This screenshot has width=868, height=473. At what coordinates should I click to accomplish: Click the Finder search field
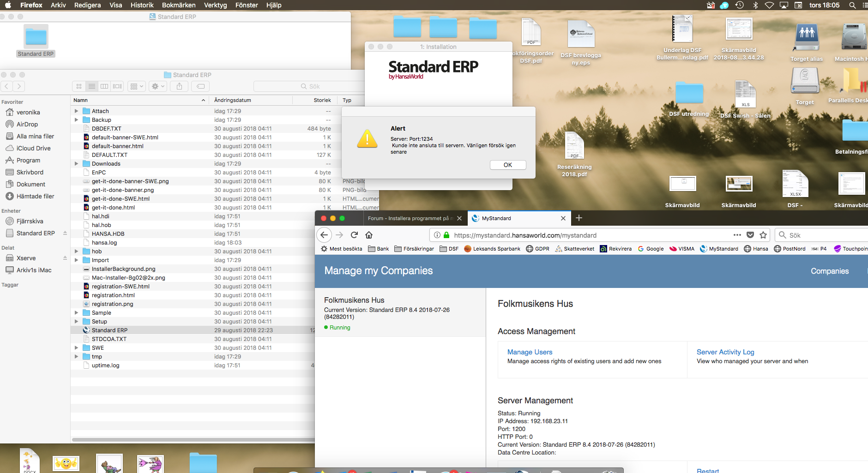pyautogui.click(x=309, y=86)
